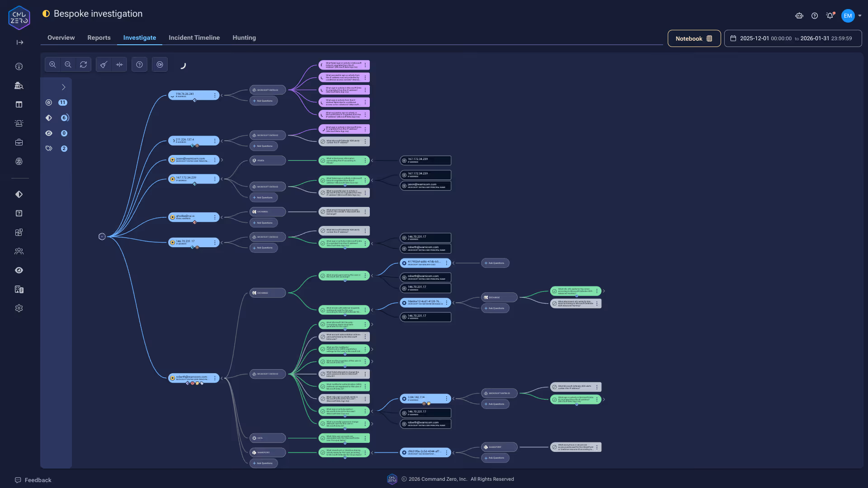
Task: Switch to the Hunting tab
Action: click(244, 38)
